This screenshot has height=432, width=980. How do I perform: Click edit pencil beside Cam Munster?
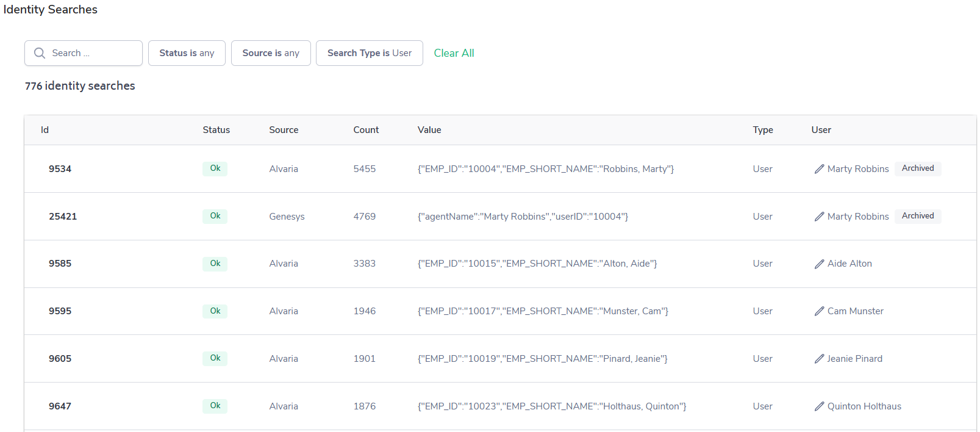[819, 311]
